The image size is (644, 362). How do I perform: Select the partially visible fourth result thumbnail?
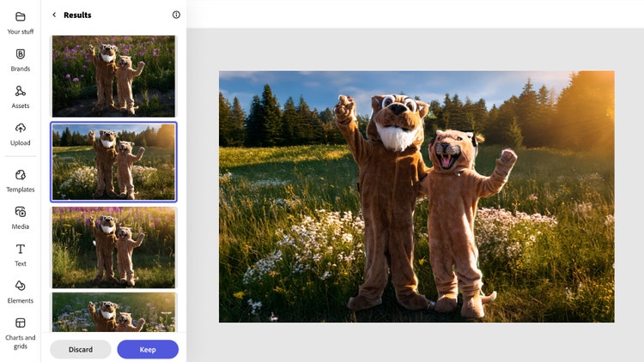click(x=113, y=312)
